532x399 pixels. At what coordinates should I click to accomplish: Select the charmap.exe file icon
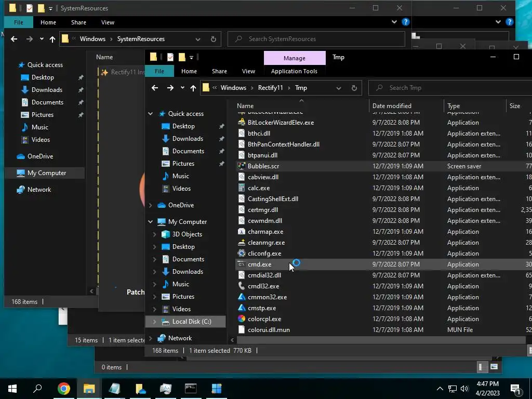(x=242, y=231)
